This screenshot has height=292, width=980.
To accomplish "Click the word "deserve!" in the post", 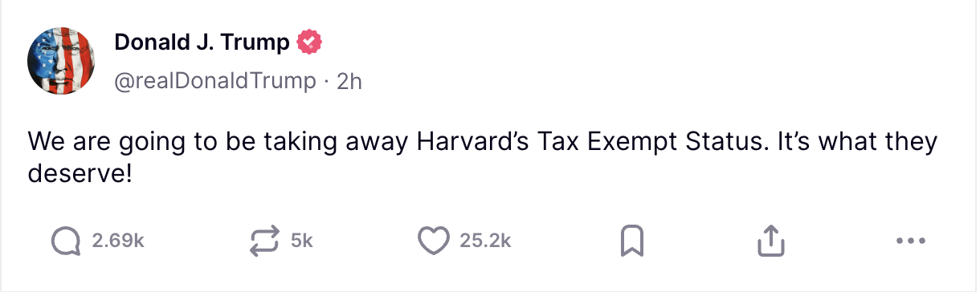I will pyautogui.click(x=79, y=173).
